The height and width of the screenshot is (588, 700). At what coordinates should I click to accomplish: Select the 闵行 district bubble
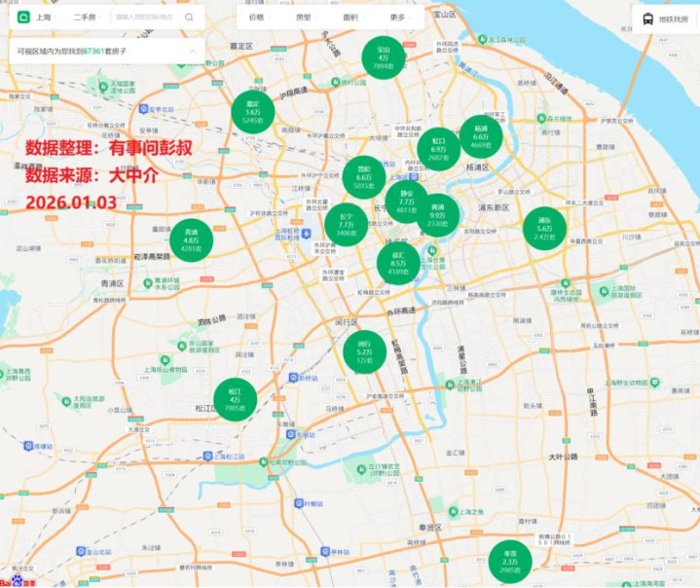point(364,351)
